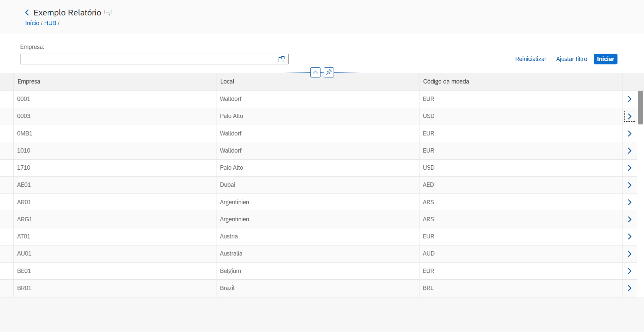Open value help icon in Empresa field

coord(282,59)
